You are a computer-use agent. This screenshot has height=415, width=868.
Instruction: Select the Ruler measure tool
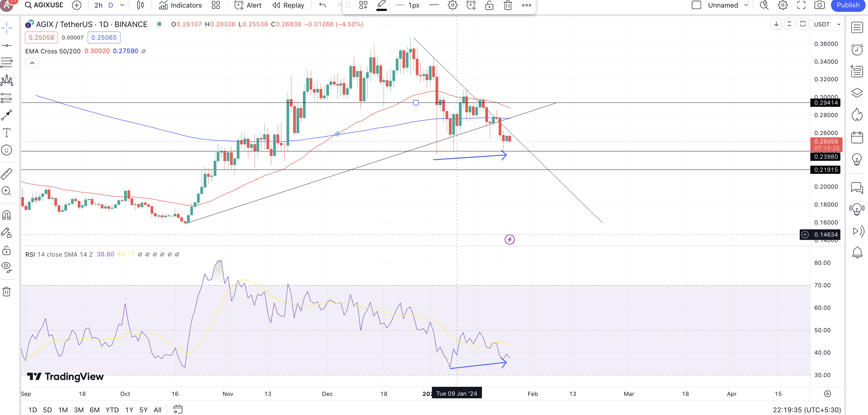click(x=7, y=174)
